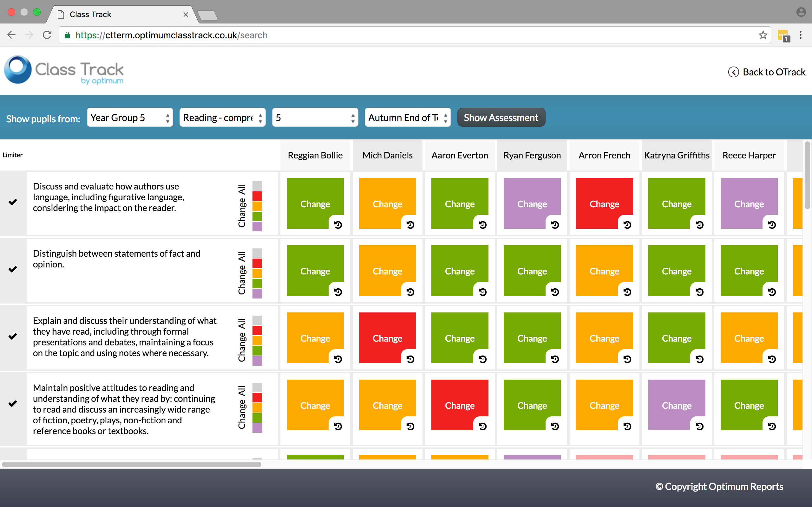Click the Class Track logo
The image size is (812, 507).
[64, 70]
